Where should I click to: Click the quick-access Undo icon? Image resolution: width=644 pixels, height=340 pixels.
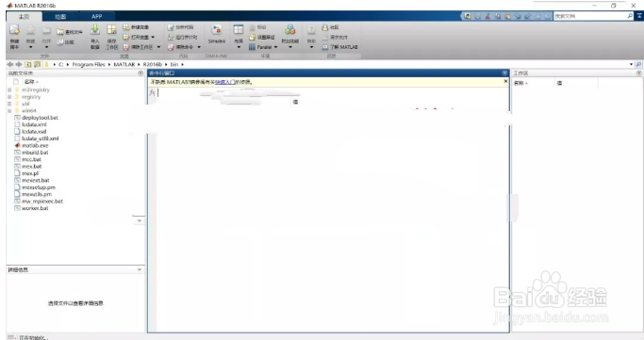click(518, 16)
